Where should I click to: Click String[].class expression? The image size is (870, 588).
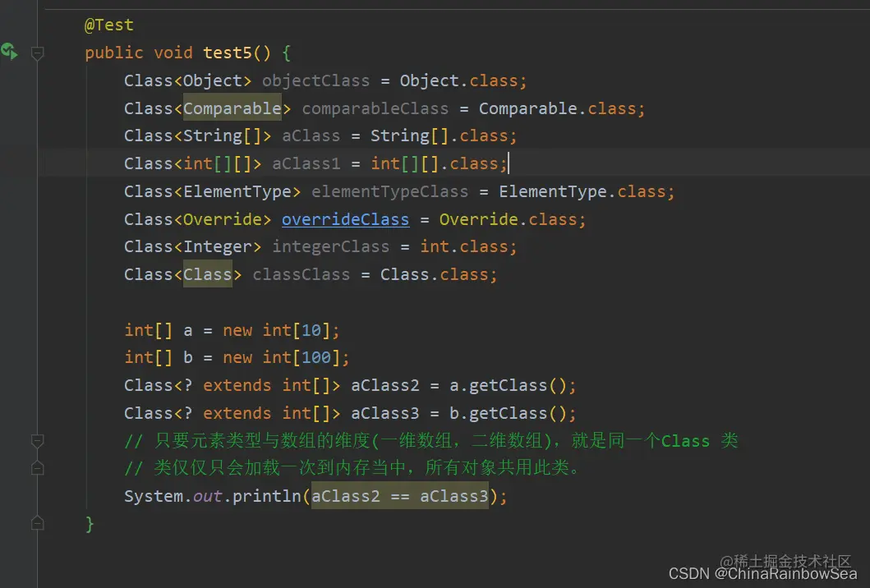point(439,136)
